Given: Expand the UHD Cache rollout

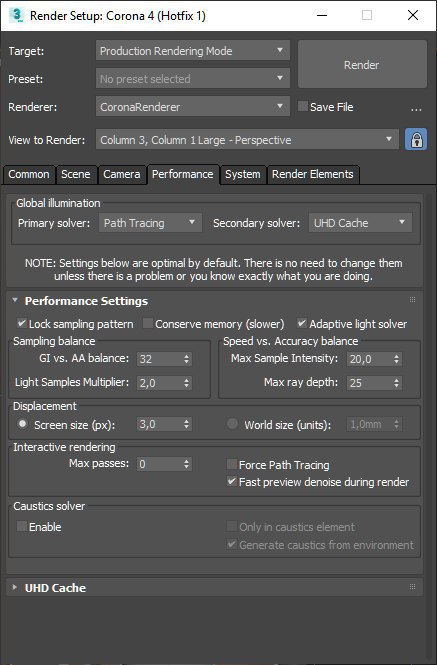Looking at the screenshot, I should [x=15, y=587].
